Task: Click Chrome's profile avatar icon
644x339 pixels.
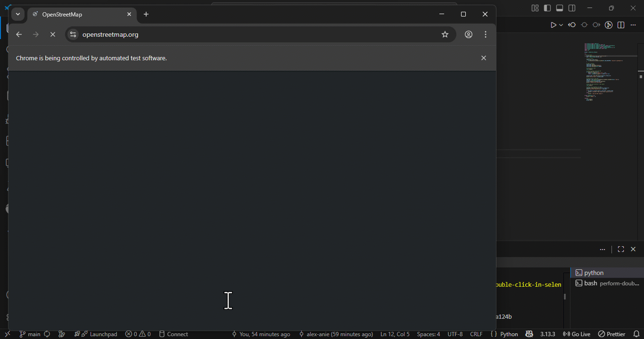Action: pos(468,34)
